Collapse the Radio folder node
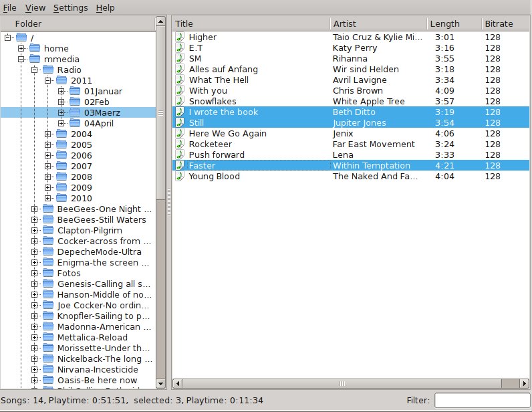 coord(34,70)
